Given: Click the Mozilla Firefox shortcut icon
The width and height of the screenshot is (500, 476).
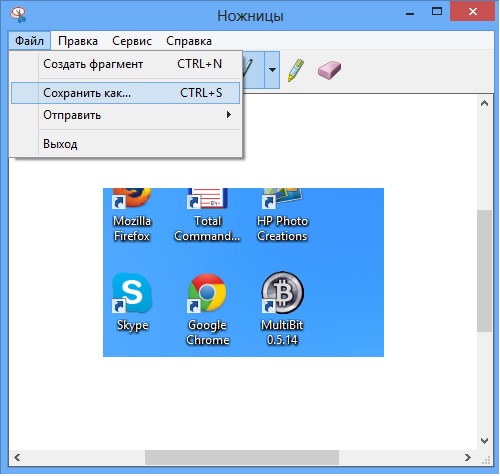Looking at the screenshot, I should pyautogui.click(x=132, y=199).
